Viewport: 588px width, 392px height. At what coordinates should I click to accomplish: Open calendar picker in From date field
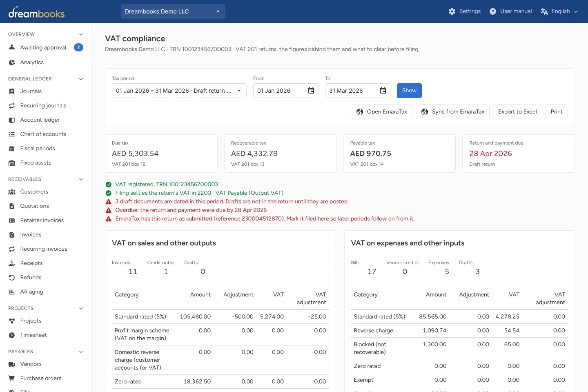click(311, 91)
